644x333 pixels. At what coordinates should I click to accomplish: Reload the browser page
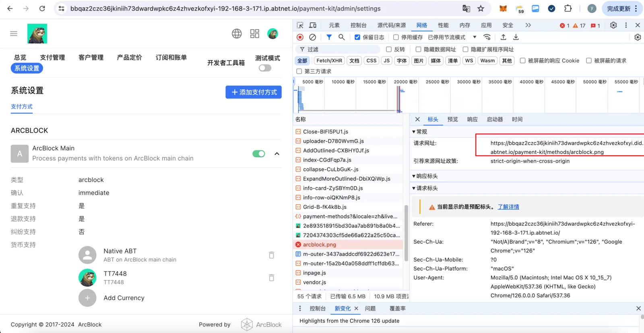[x=42, y=8]
